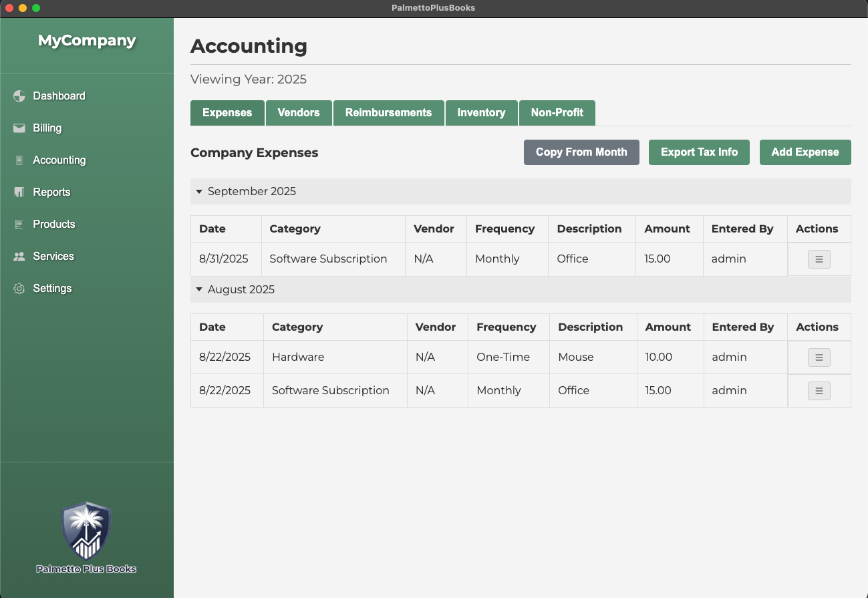Viewport: 868px width, 598px height.
Task: Click the Palmetto Plus Books shield logo
Action: coord(86,531)
